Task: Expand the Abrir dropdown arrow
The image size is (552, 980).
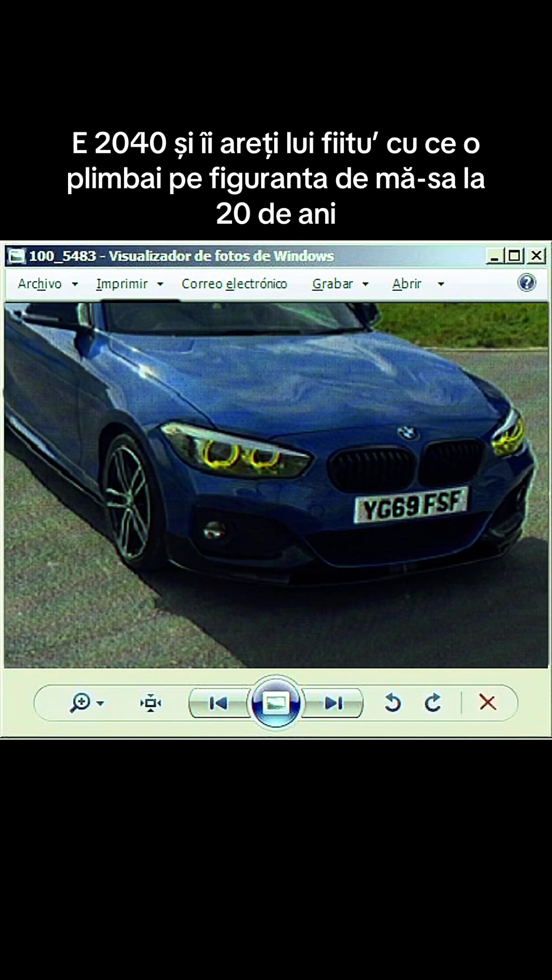Action: click(441, 284)
